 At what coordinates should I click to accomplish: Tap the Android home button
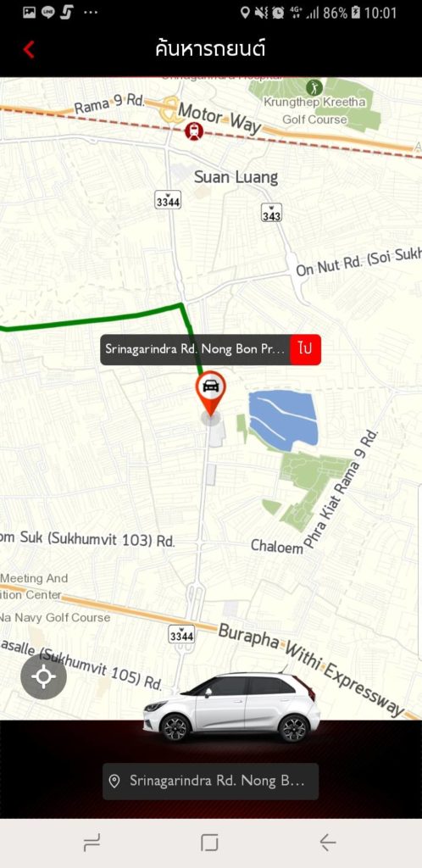(x=209, y=843)
